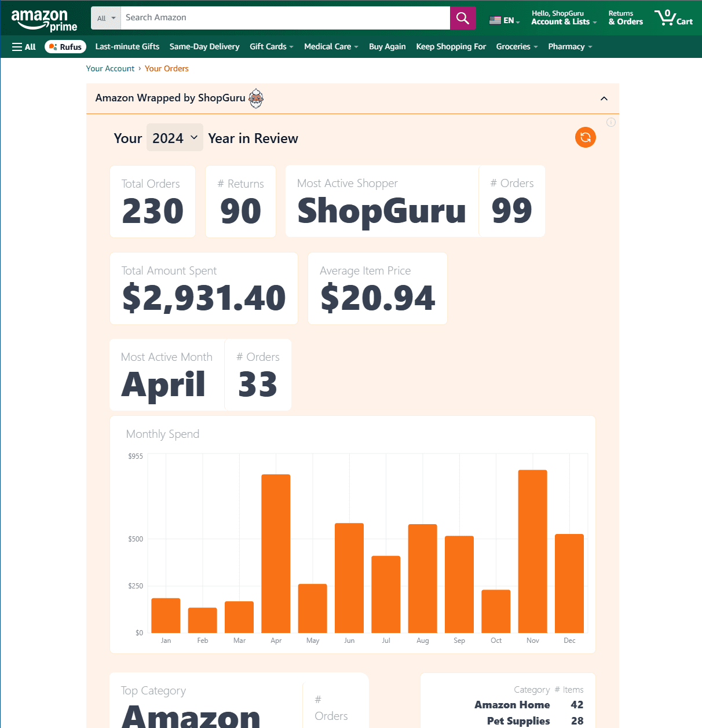The height and width of the screenshot is (728, 702).
Task: Collapse the Amazon Wrapped panel
Action: [604, 98]
